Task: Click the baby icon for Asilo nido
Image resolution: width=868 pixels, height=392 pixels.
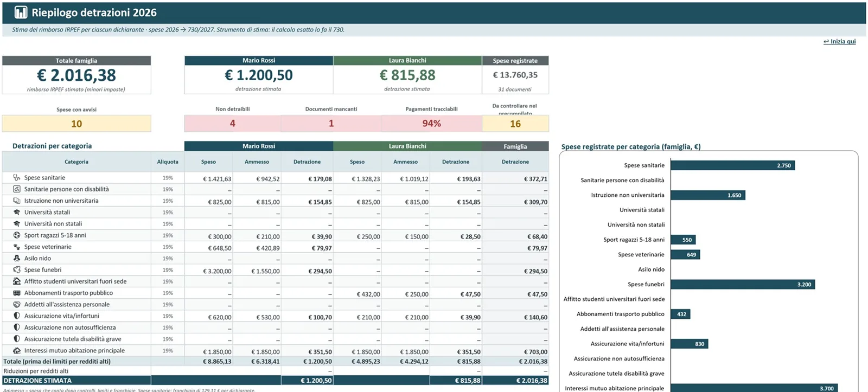Action: click(17, 258)
